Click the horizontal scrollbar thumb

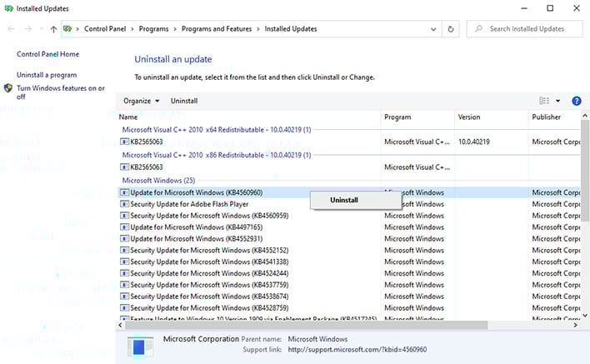[x=307, y=325]
